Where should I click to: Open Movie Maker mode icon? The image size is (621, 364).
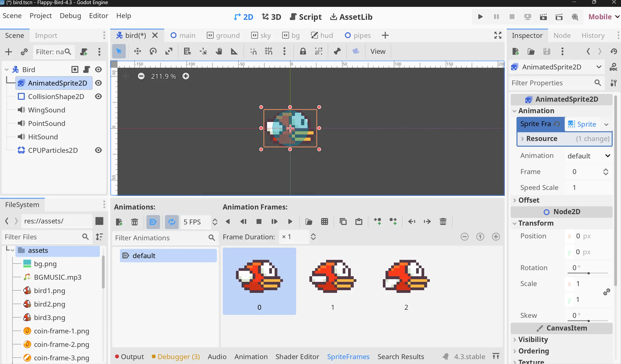point(575,17)
